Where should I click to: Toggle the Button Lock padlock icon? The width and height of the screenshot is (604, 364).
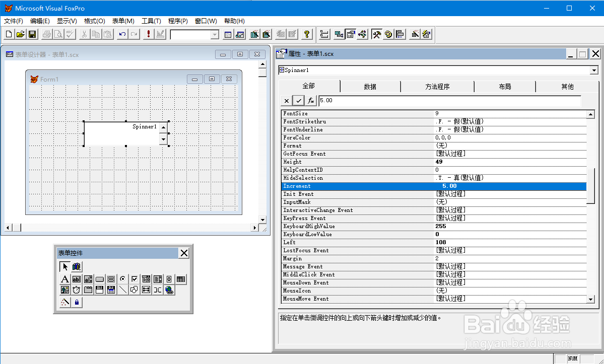pyautogui.click(x=76, y=303)
